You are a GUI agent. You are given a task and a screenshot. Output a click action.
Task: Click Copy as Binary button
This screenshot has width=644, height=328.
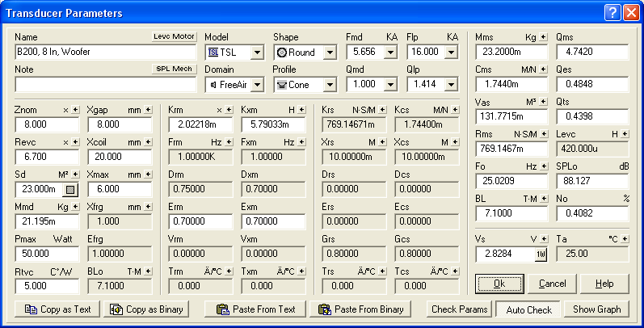coord(146,309)
